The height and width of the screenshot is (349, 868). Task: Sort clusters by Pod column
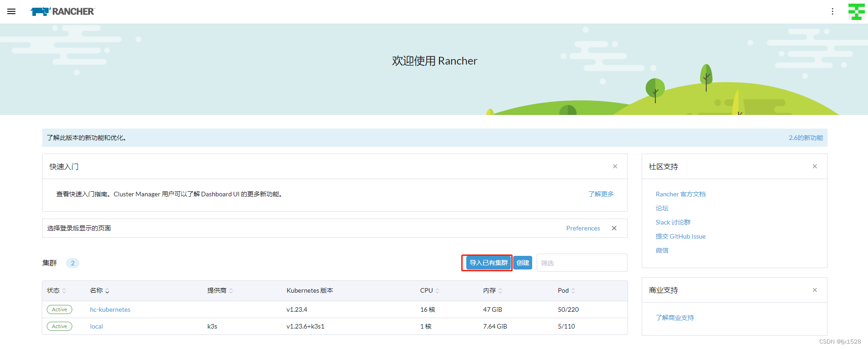pyautogui.click(x=567, y=290)
